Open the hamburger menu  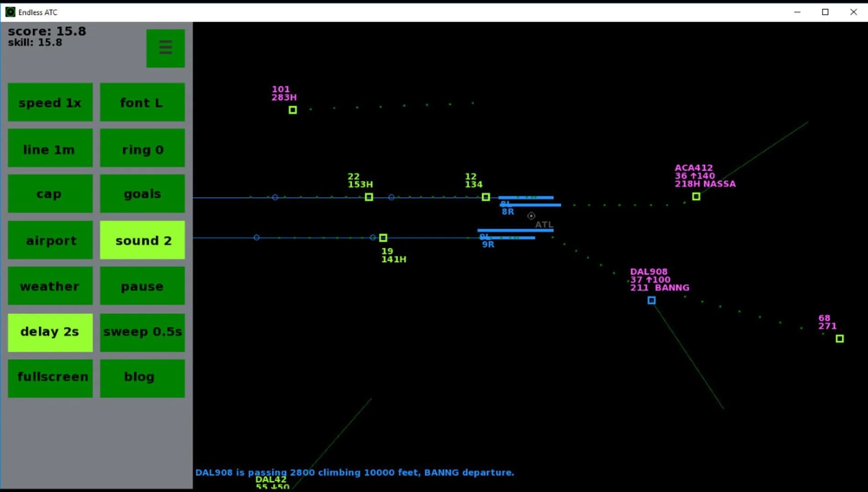(x=165, y=47)
